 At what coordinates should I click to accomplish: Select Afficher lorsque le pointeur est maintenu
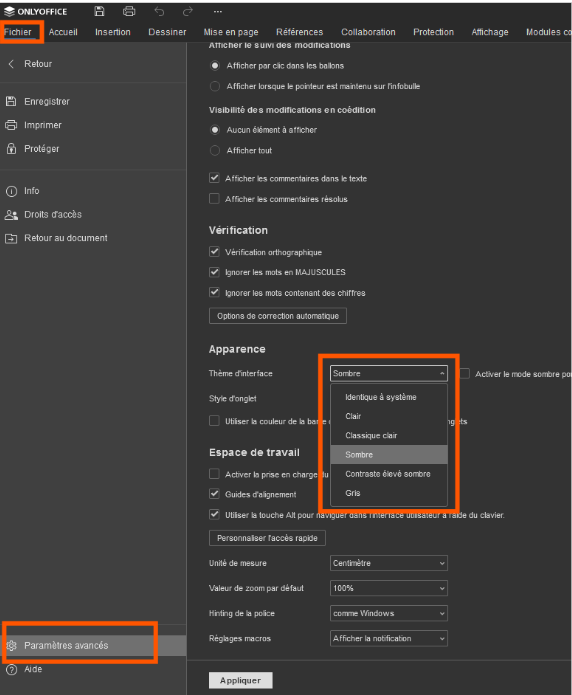point(215,86)
